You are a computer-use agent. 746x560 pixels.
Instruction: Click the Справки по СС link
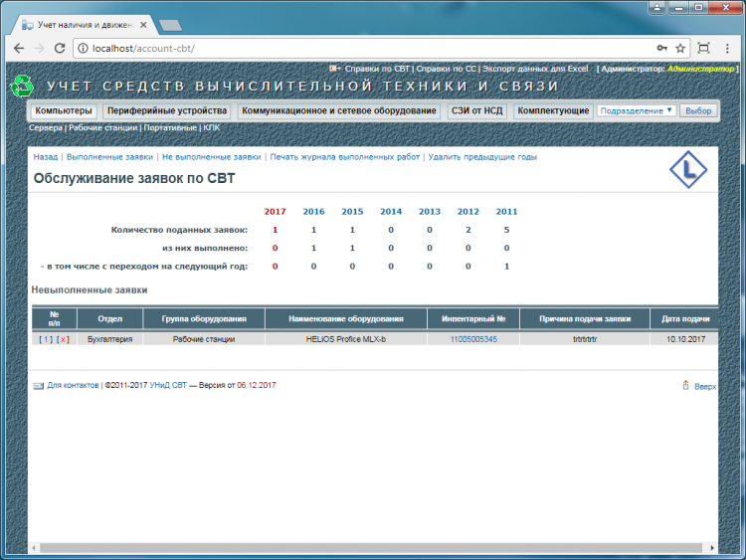click(x=446, y=69)
